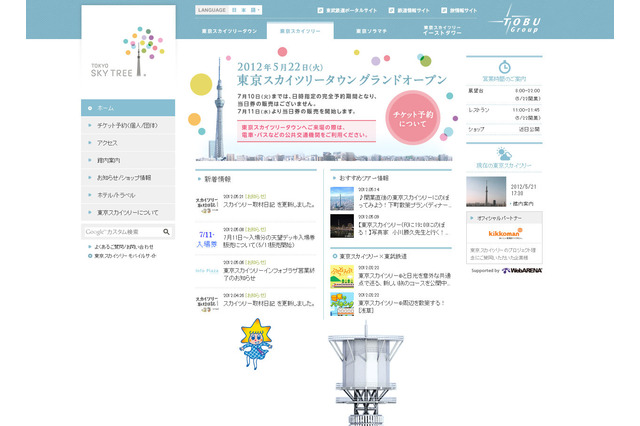The image size is (640, 426).
Task: Open the 東京スカイツリー イーストタワー tab
Action: (x=442, y=30)
